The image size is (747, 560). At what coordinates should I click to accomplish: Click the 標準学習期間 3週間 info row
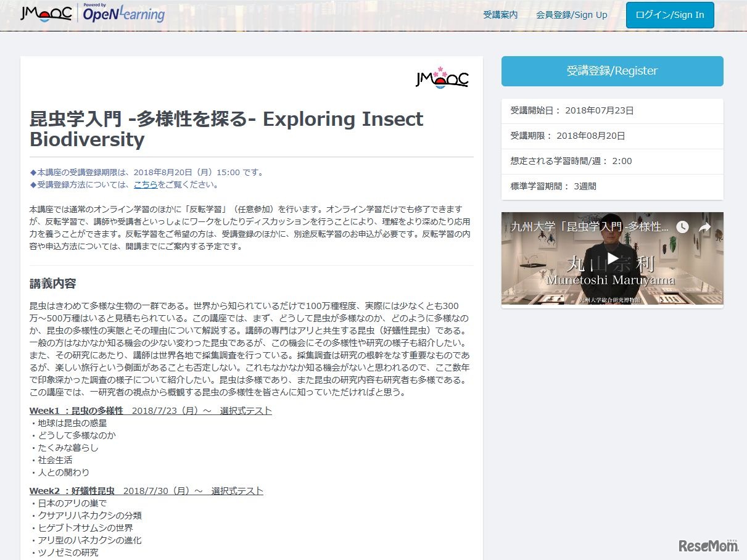pyautogui.click(x=612, y=186)
